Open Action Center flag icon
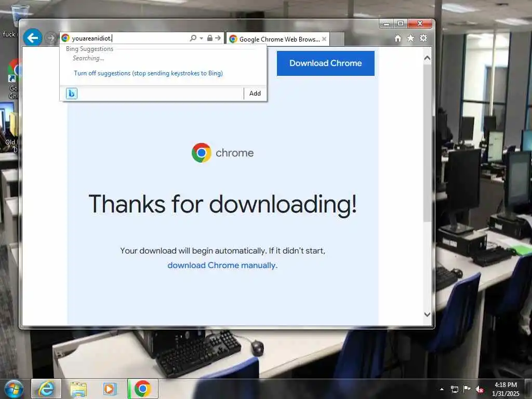 (467, 389)
